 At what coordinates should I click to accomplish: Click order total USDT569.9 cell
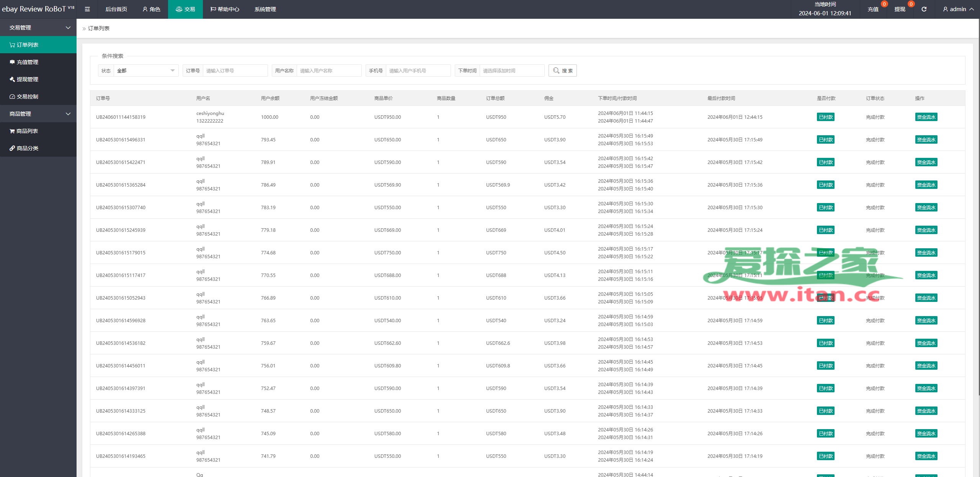click(498, 185)
